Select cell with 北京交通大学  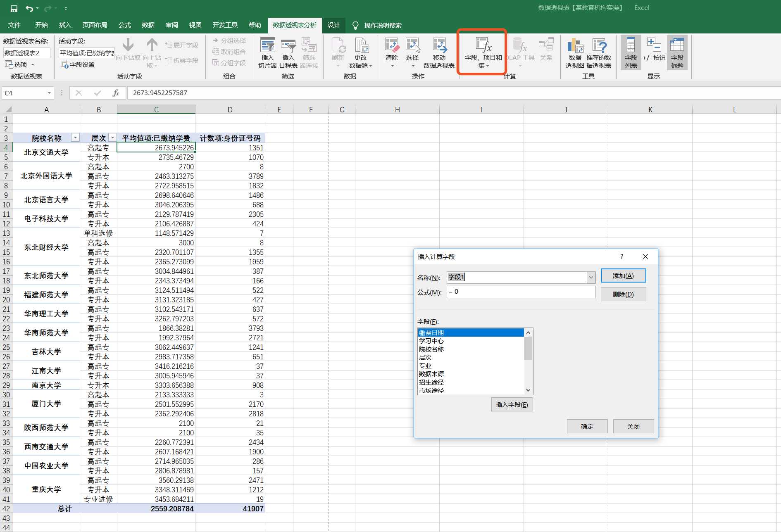point(46,152)
